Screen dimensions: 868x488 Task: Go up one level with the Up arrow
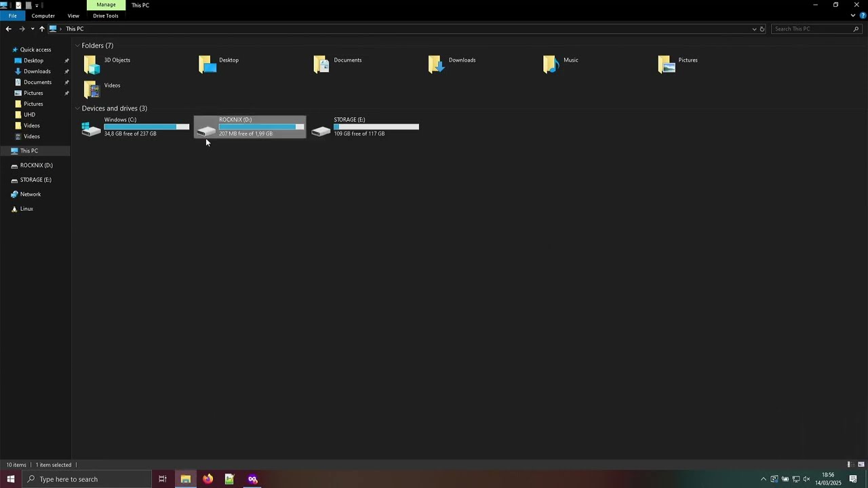pyautogui.click(x=41, y=29)
